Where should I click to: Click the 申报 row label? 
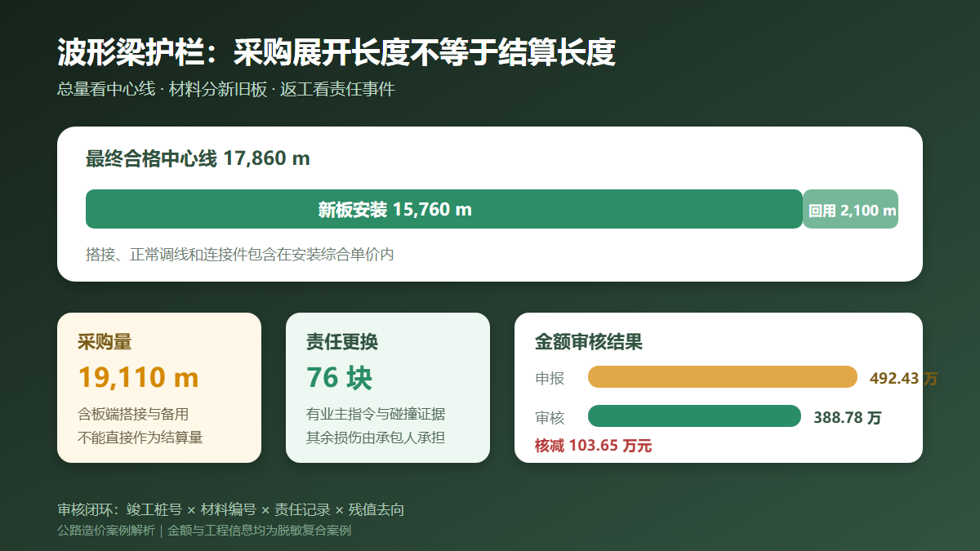click(550, 379)
